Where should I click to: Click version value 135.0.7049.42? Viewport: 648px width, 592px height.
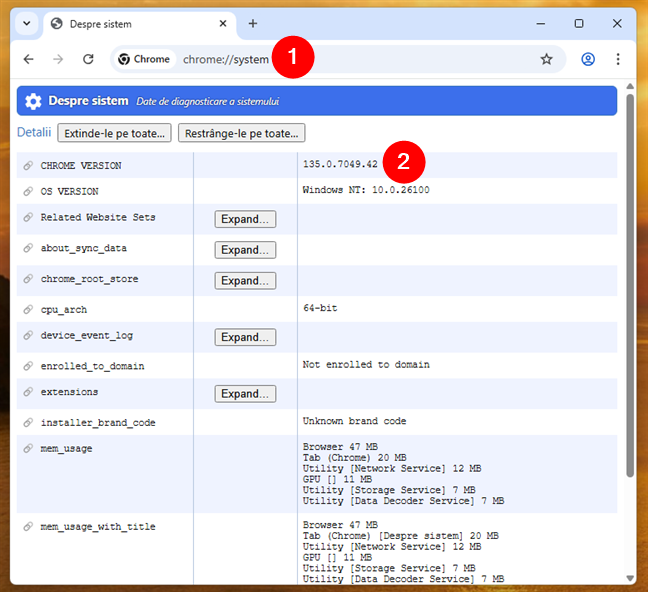pos(340,164)
